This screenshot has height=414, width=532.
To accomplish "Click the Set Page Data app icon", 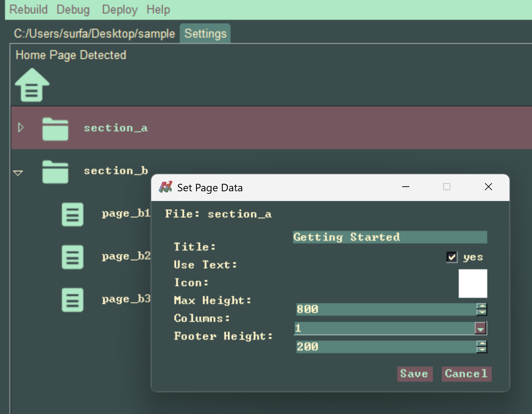I will click(165, 187).
